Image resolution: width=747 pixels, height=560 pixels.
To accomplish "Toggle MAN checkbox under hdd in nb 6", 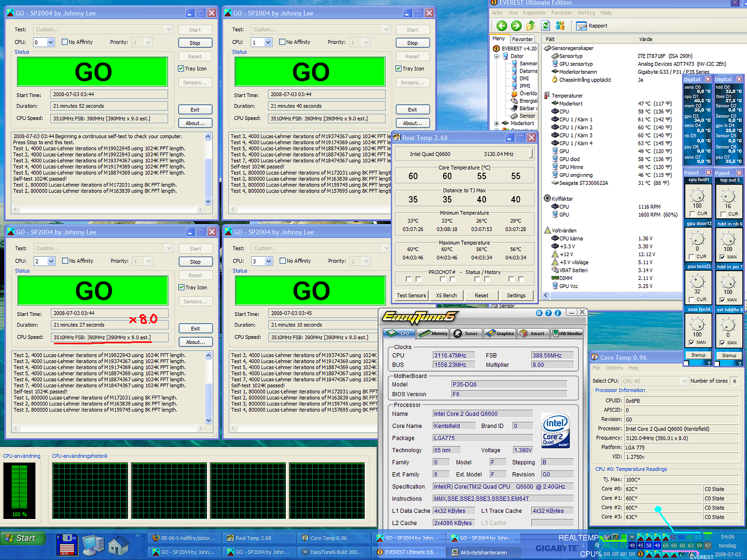I will click(723, 257).
